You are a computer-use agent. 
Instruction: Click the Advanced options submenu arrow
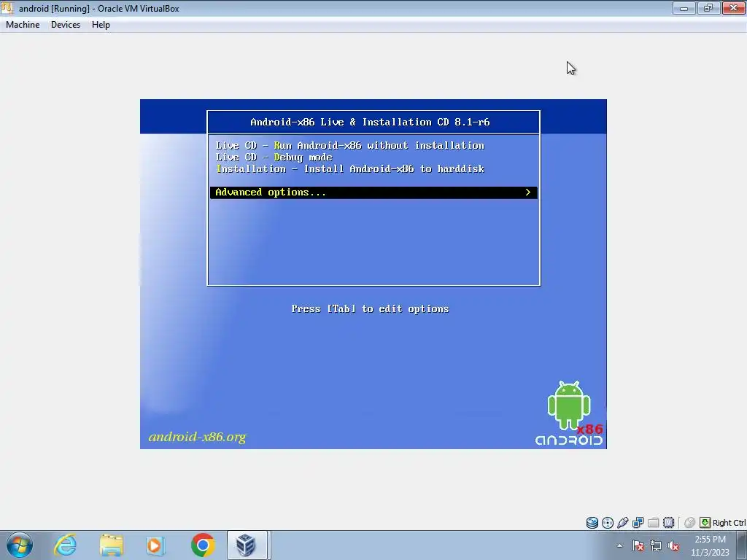[528, 192]
